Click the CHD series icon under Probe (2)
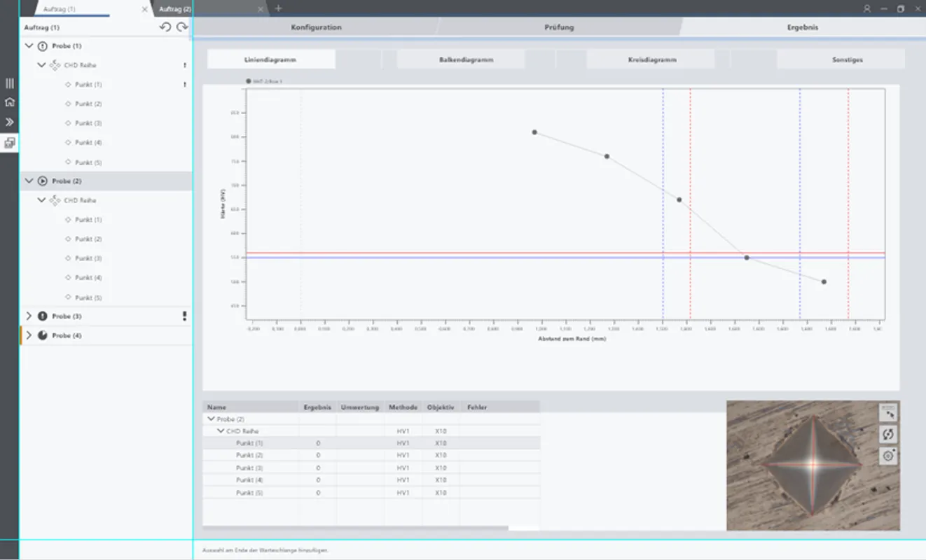 click(x=55, y=200)
